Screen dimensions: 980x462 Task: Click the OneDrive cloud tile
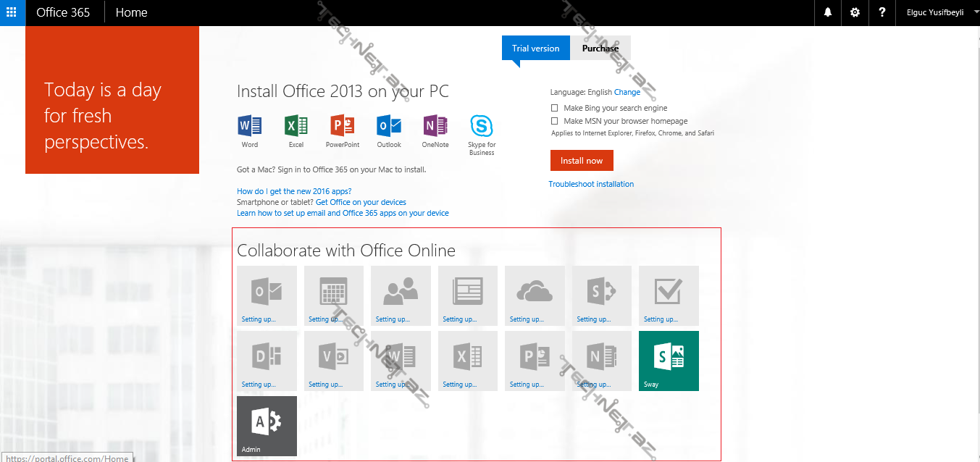tap(535, 295)
